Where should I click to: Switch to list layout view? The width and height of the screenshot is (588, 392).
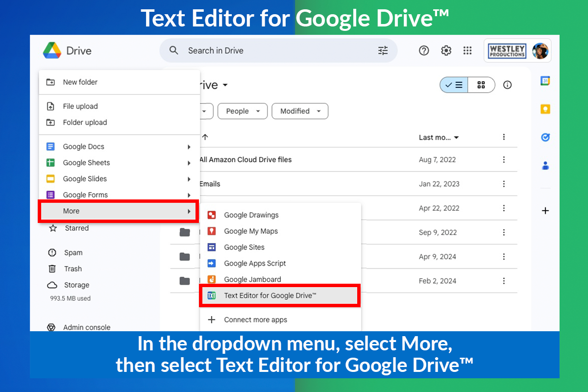(x=454, y=85)
